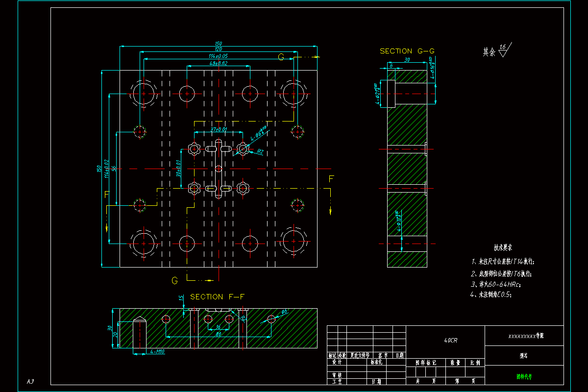Viewport: 588px width, 392px height.
Task: Click the "更改文件号" cell
Action: 359,355
